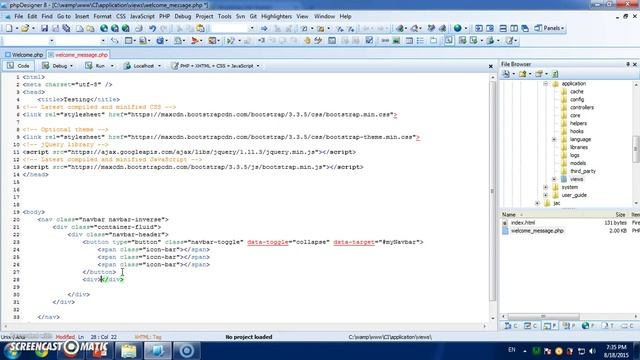Screen dimensions: 640x360
Task: Open the search combo box dropdown in the top toolbar
Action: click(x=252, y=28)
